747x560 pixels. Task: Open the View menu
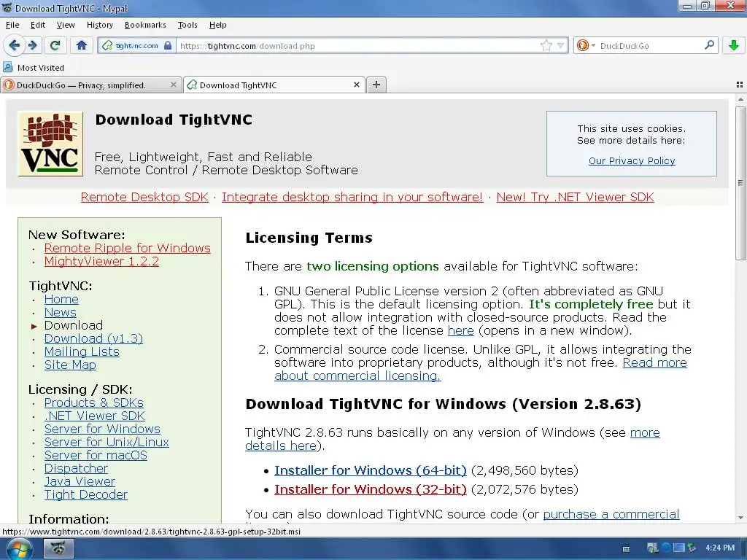click(x=66, y=25)
